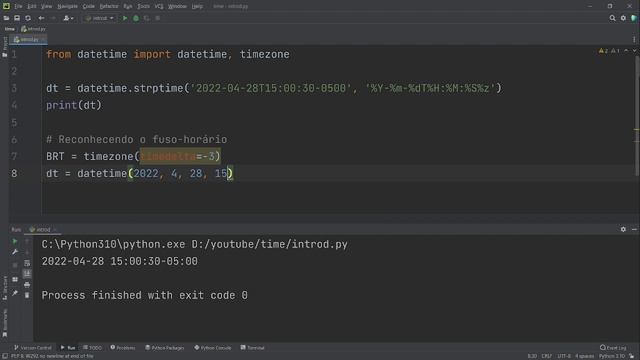Open the Tools menu
The width and height of the screenshot is (640, 360).
[x=143, y=6]
